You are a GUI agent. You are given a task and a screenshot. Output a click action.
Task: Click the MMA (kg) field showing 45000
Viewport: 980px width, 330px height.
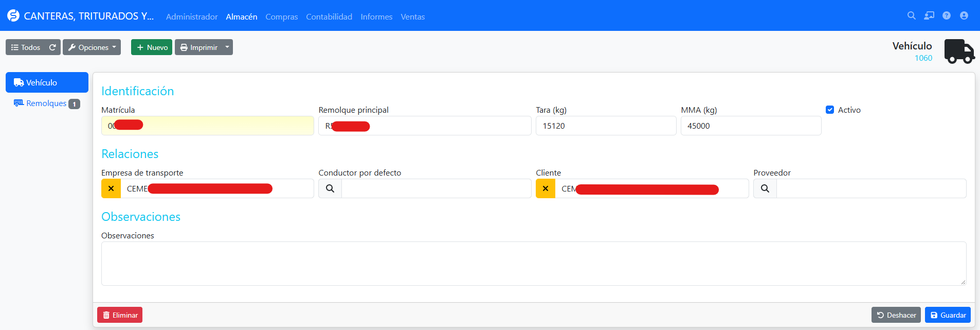click(751, 126)
